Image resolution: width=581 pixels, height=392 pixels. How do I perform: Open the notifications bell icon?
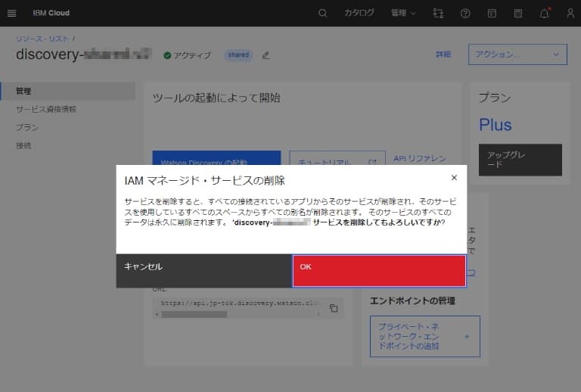click(545, 14)
